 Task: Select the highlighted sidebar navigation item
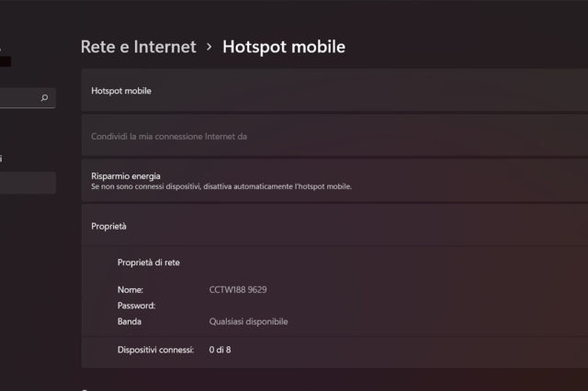click(x=28, y=184)
